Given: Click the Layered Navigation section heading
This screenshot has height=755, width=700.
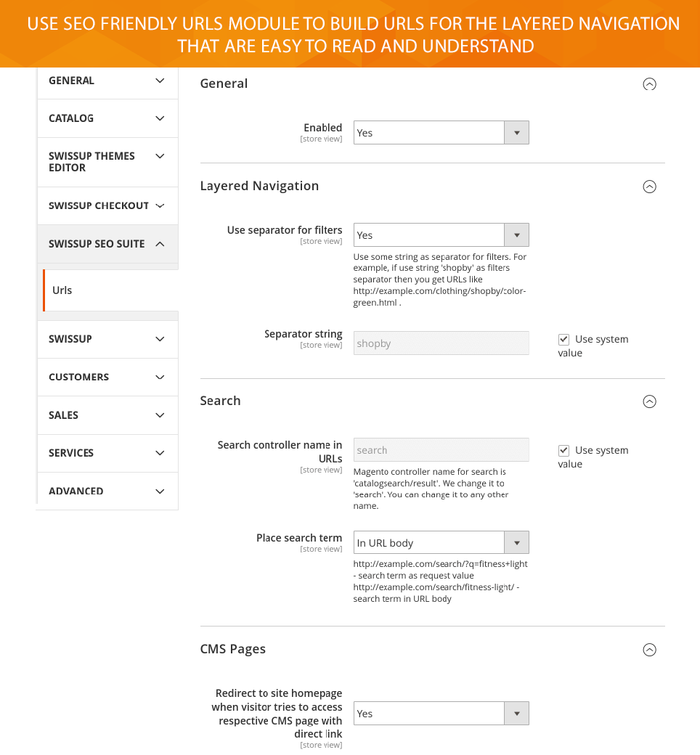Looking at the screenshot, I should pyautogui.click(x=260, y=187).
